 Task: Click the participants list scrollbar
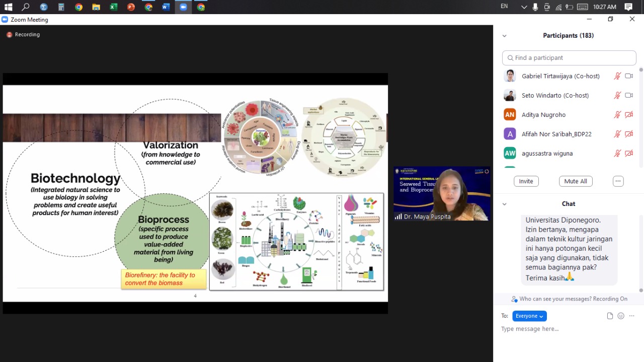tap(640, 116)
